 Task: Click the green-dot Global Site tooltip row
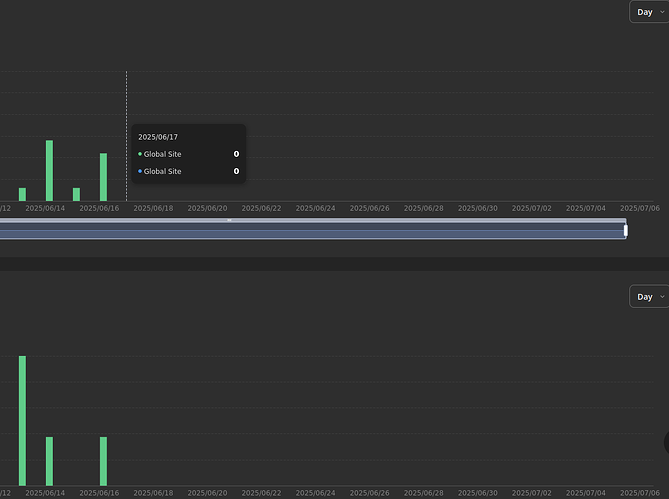pos(189,154)
